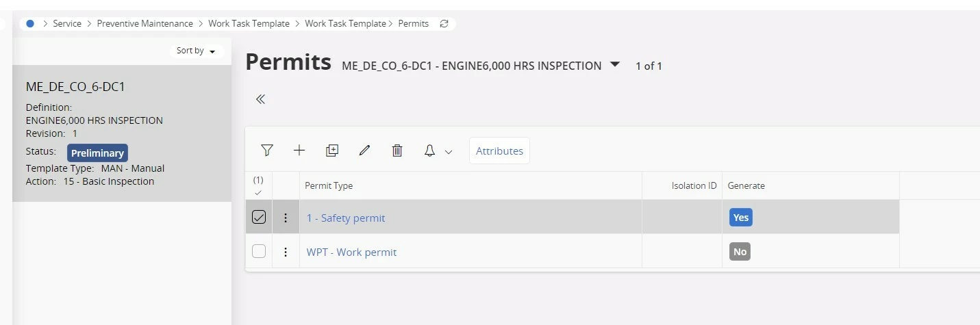Check the Work permit row checkbox

click(x=259, y=251)
